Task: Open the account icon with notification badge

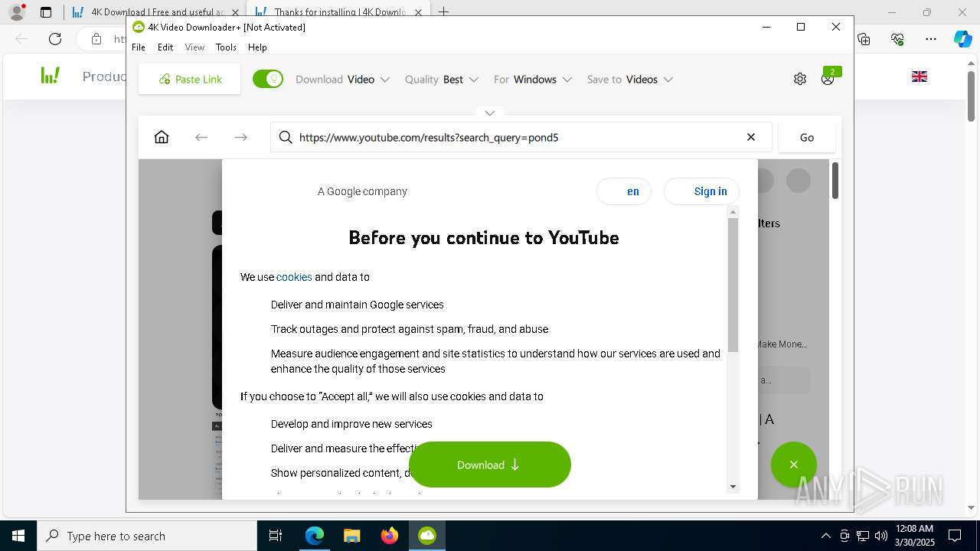Action: point(828,78)
